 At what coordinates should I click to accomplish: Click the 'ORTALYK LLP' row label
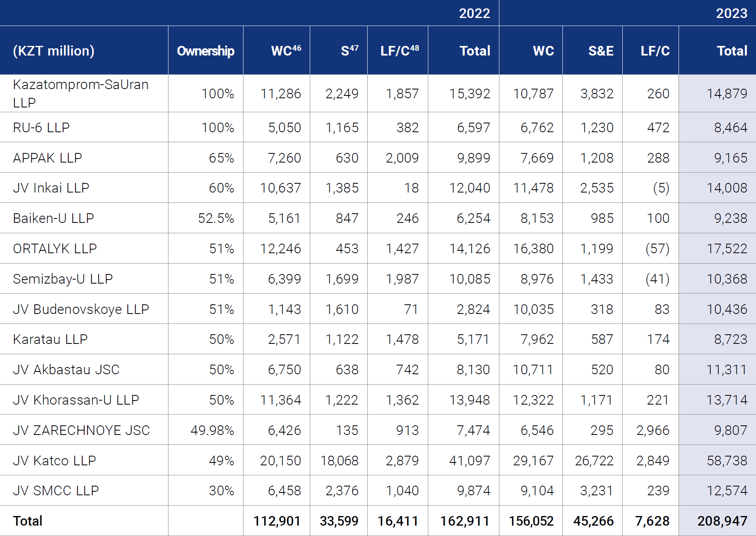[x=55, y=248]
